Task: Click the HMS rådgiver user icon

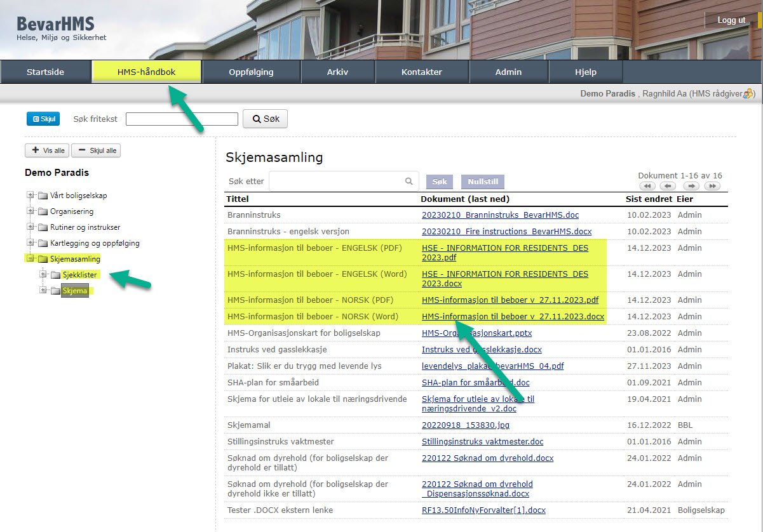Action: [x=748, y=94]
